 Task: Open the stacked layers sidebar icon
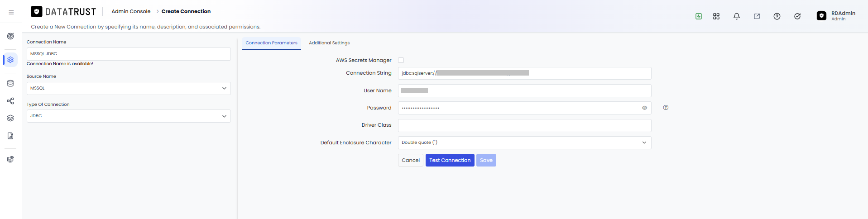pos(10,118)
